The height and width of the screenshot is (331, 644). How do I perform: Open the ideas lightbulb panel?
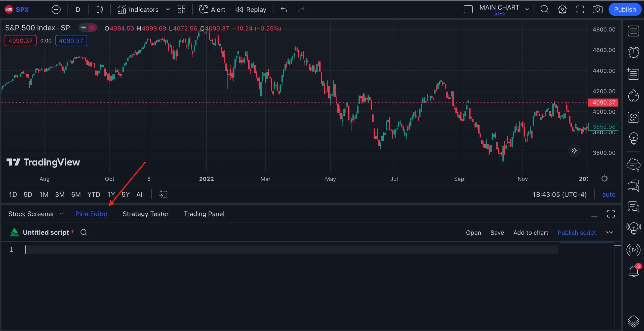pos(633,138)
